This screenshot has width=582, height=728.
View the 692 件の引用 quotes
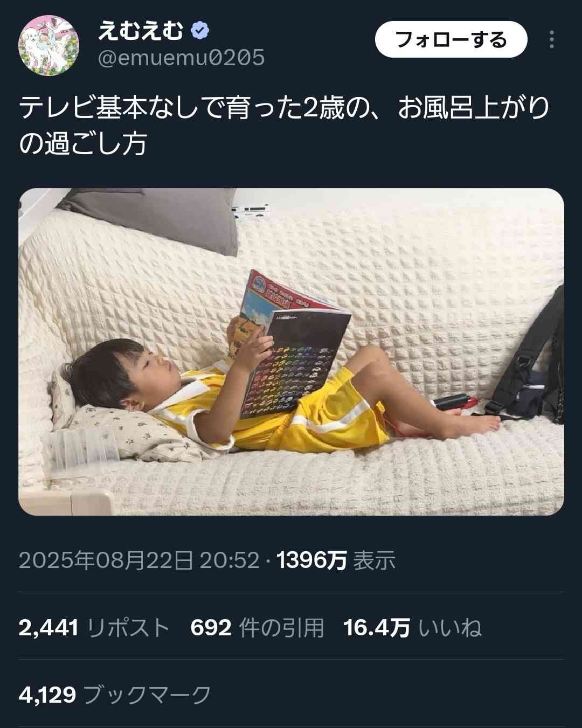pos(257,628)
